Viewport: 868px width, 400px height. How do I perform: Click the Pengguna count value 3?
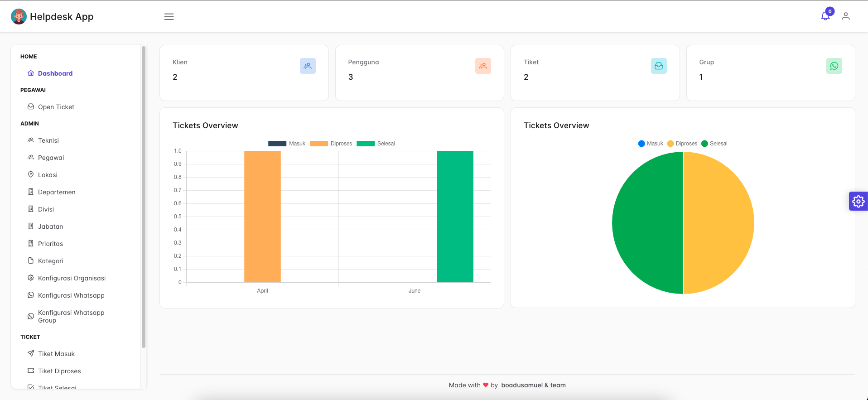pos(351,77)
